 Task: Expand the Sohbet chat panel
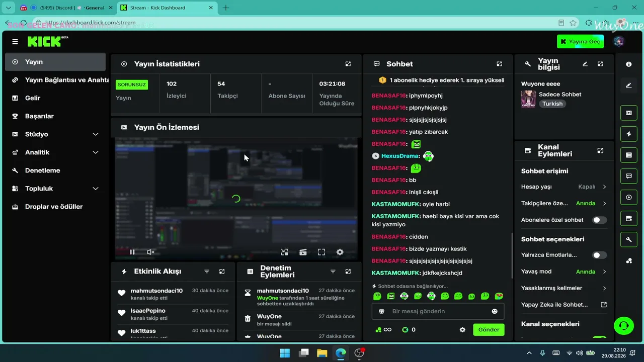click(499, 64)
